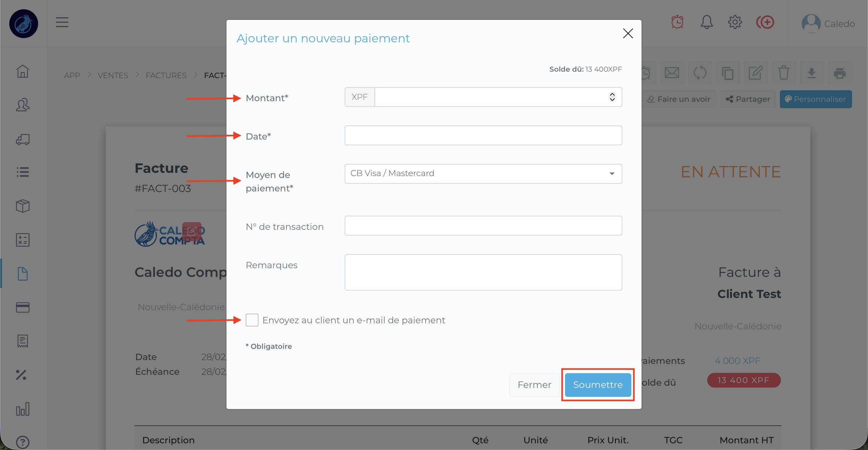Viewport: 868px width, 450px height.
Task: Click the download invoice icon
Action: click(811, 73)
